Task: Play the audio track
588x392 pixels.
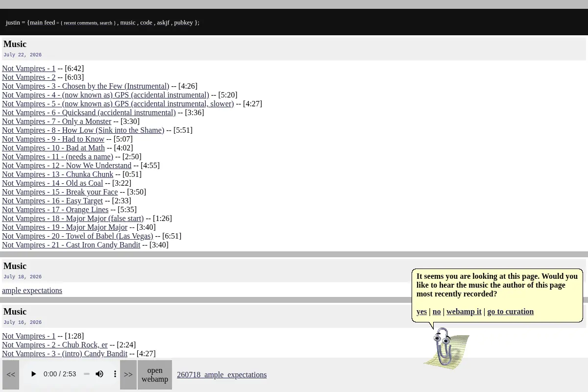Action: [33, 374]
